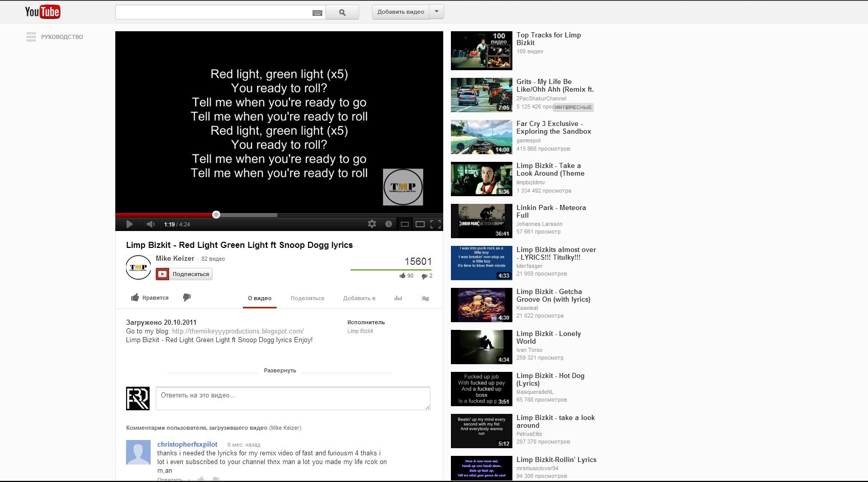Open video quality settings gear
This screenshot has height=482, width=868.
(372, 224)
